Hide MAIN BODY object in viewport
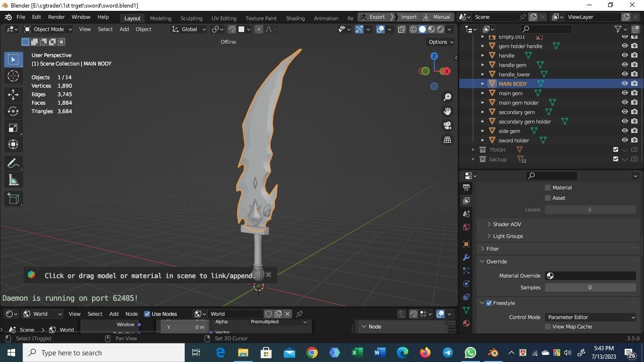Image resolution: width=644 pixels, height=362 pixels. (x=625, y=83)
